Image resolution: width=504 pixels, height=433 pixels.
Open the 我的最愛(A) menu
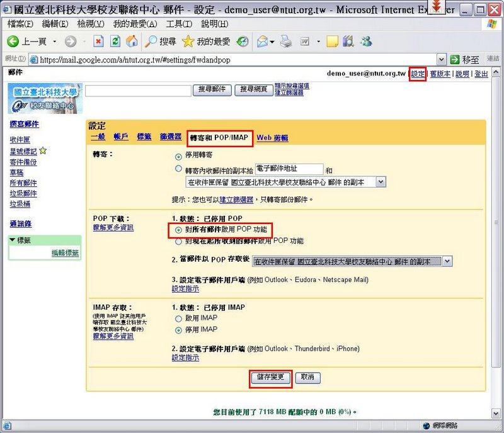click(x=135, y=24)
